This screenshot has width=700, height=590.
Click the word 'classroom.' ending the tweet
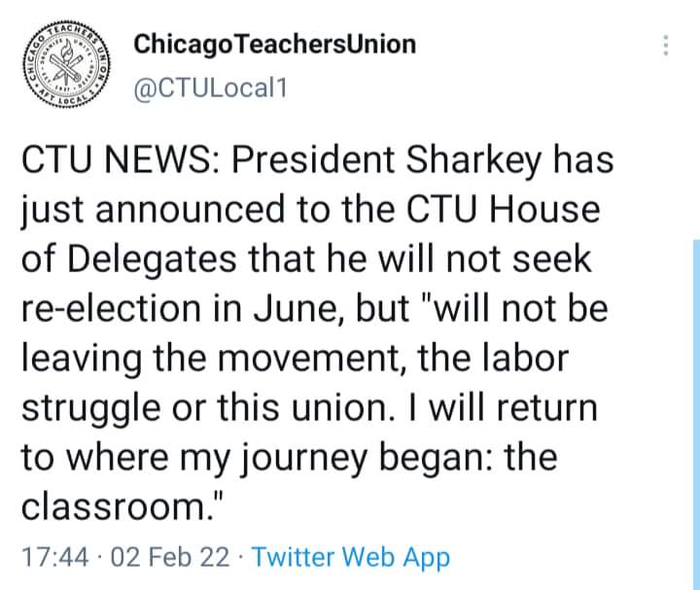coord(118,507)
